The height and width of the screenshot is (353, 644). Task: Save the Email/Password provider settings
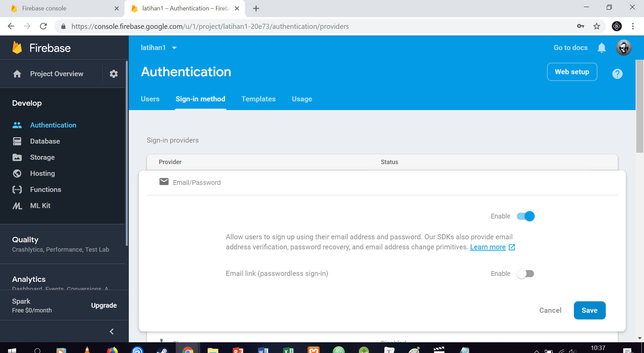(x=589, y=310)
